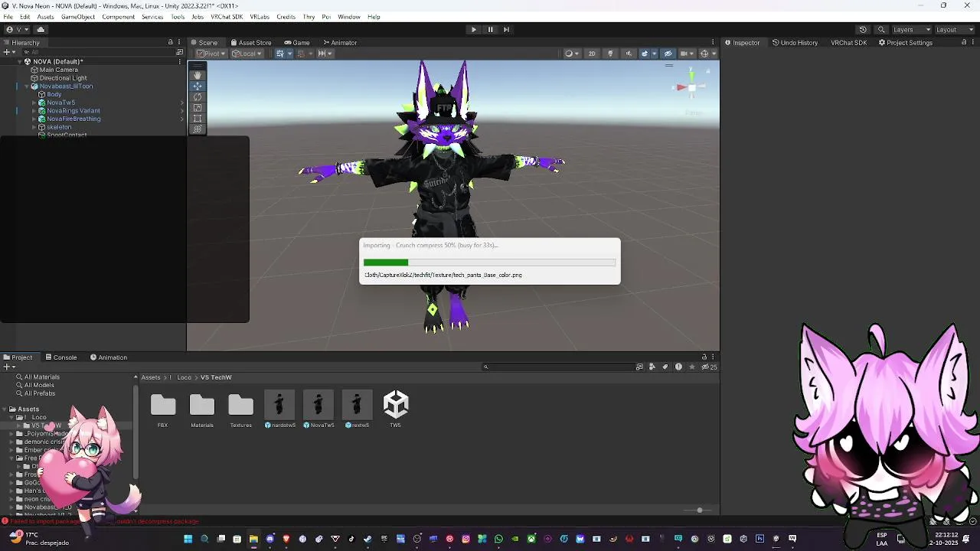
Task: Click the Step frame button
Action: 506,29
